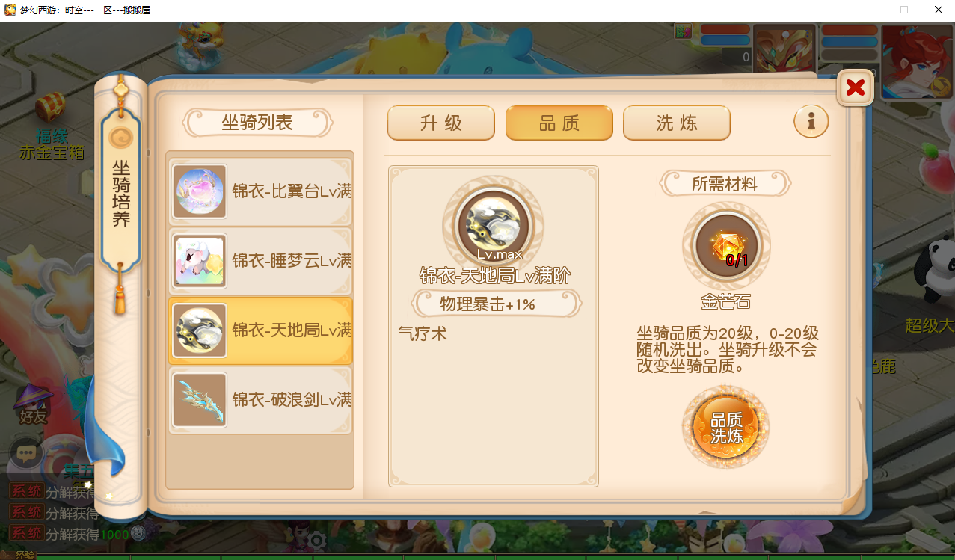Select 锦衣-睡梦云 mount entry
This screenshot has width=955, height=560.
(x=260, y=261)
